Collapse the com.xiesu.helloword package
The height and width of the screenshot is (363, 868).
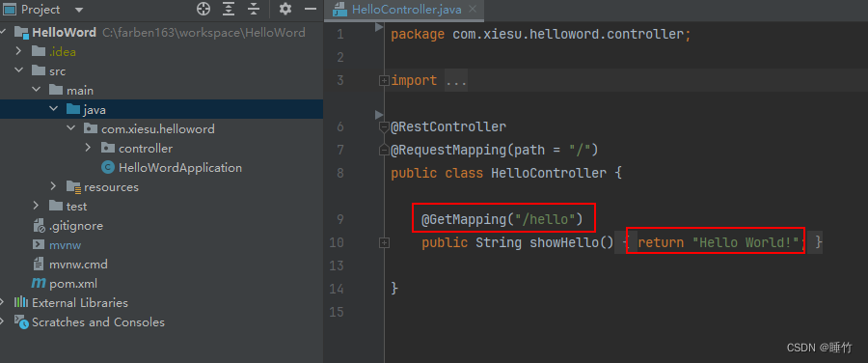[x=70, y=128]
